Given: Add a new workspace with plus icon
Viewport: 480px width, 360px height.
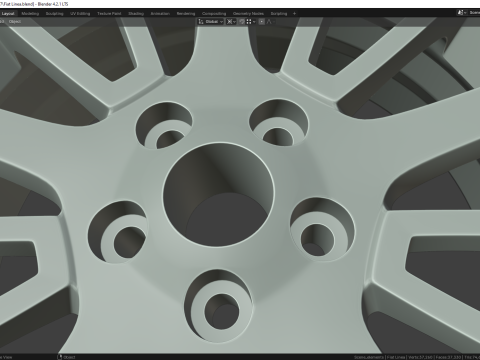Looking at the screenshot, I should pos(294,14).
